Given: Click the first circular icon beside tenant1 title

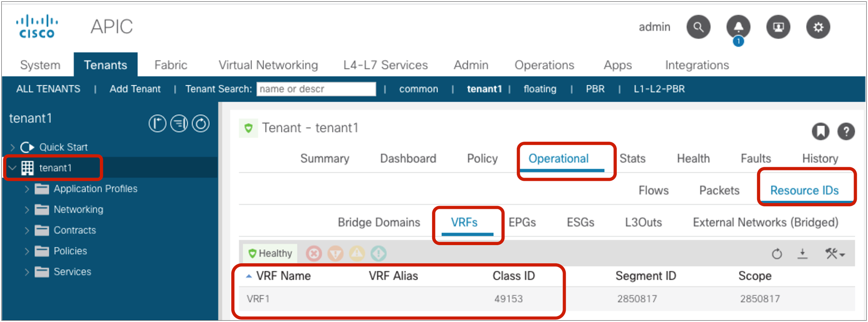Looking at the screenshot, I should coord(157,123).
